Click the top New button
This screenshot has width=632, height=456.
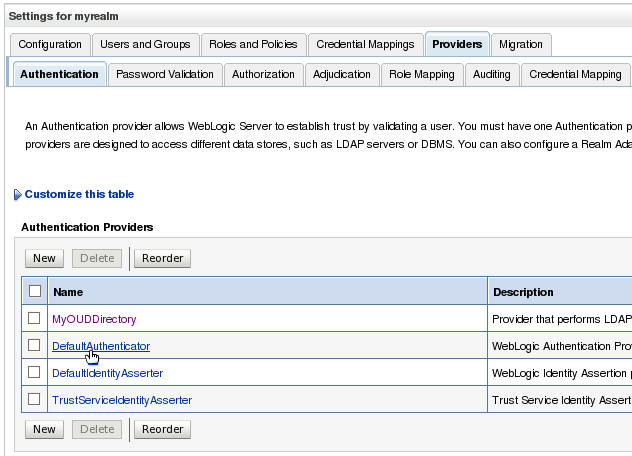click(44, 258)
